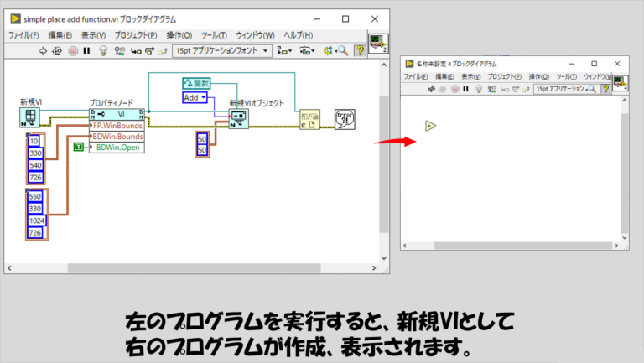Click VI icon pane in 名称未設定 4 window

(x=621, y=83)
